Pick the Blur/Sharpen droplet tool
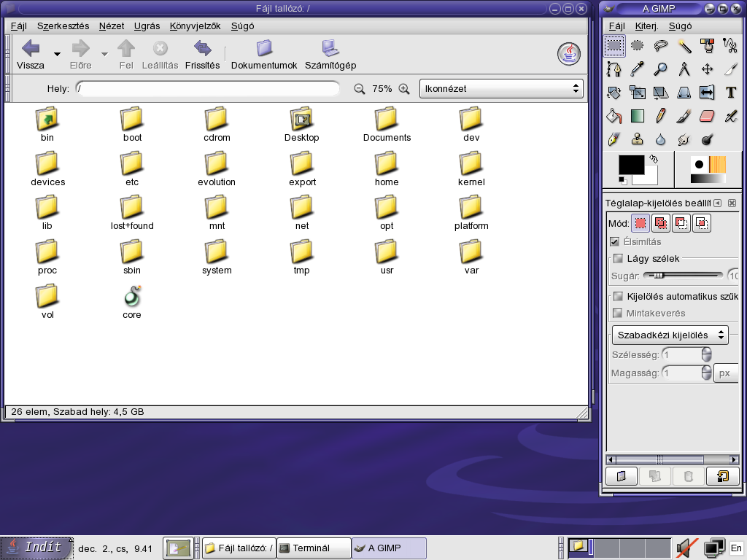The width and height of the screenshot is (747, 560). coord(660,139)
